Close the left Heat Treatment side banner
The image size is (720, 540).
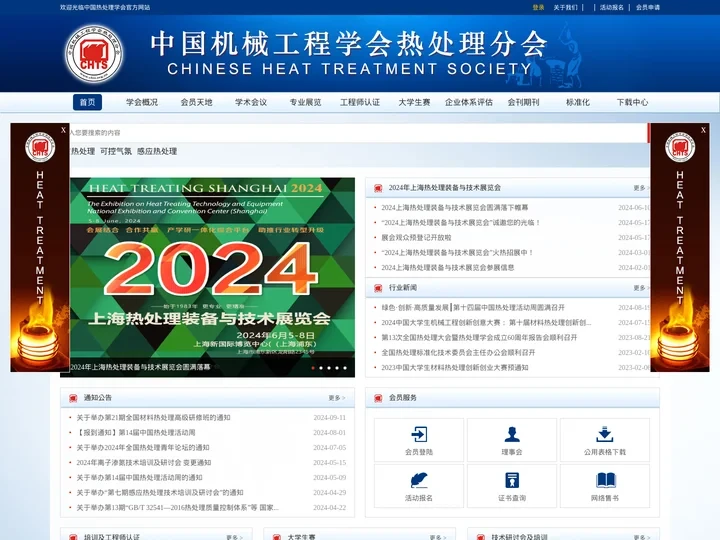click(x=63, y=130)
